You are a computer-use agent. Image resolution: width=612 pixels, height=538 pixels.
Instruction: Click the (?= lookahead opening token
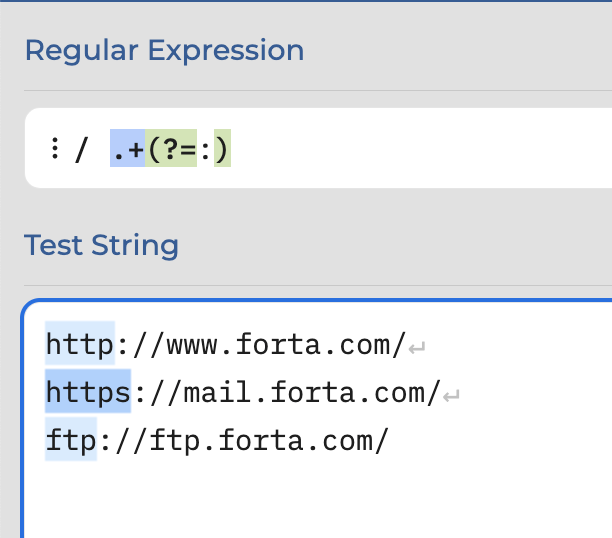(171, 148)
